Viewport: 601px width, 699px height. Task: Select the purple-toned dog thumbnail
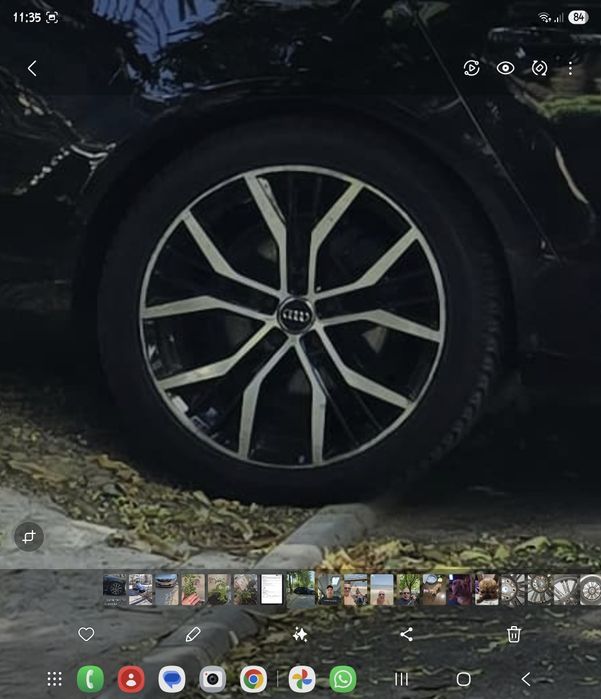460,589
